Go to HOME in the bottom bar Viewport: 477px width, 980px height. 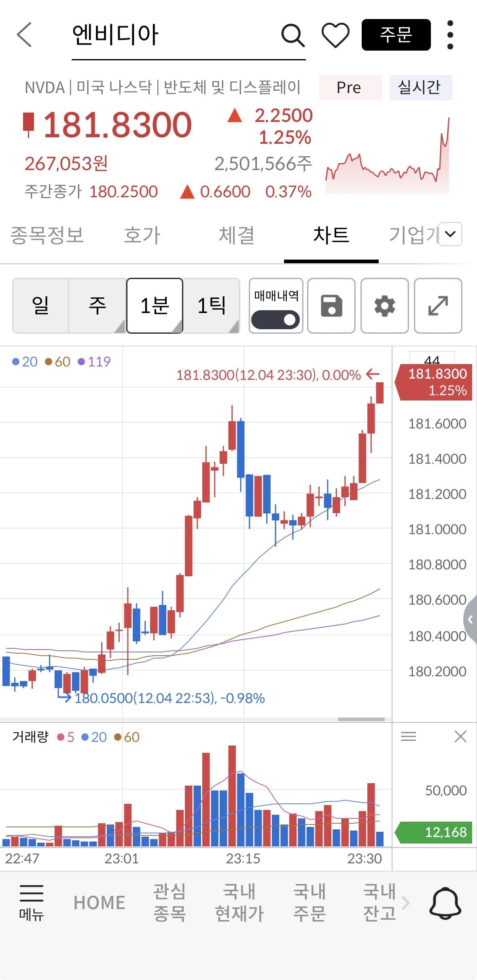pos(99,903)
